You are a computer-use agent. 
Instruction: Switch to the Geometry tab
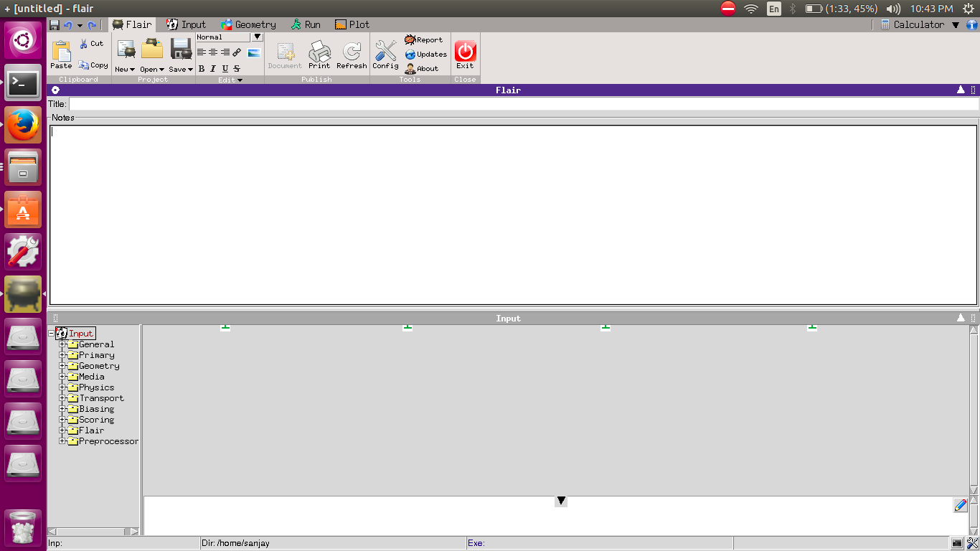(248, 24)
